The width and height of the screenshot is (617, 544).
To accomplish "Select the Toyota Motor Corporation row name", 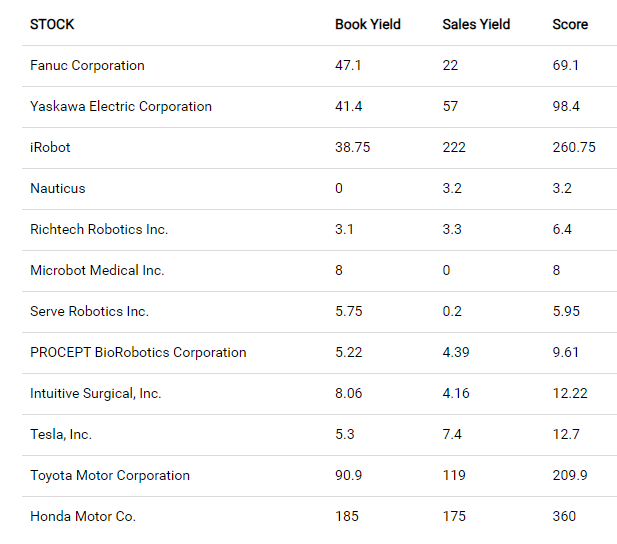I will click(x=110, y=475).
